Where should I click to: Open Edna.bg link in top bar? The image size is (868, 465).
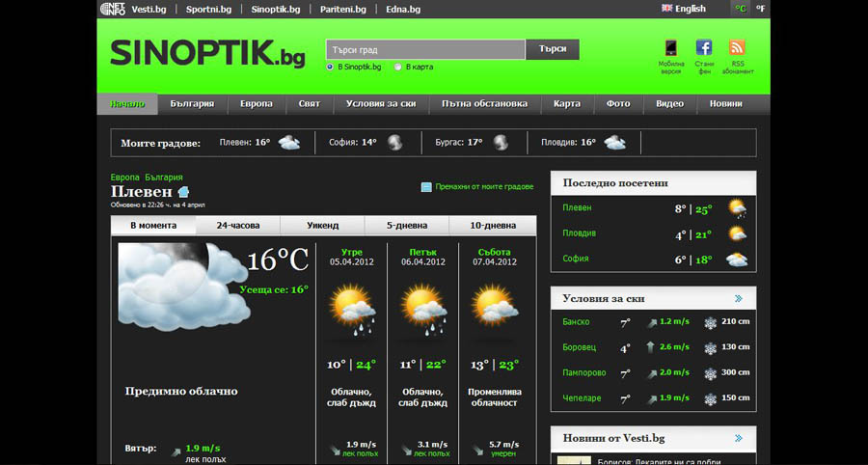pyautogui.click(x=403, y=9)
